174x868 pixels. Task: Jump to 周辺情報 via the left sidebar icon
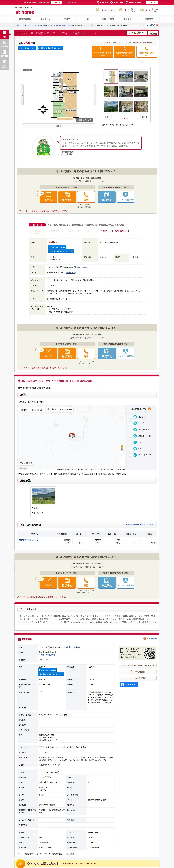[x=4, y=44]
